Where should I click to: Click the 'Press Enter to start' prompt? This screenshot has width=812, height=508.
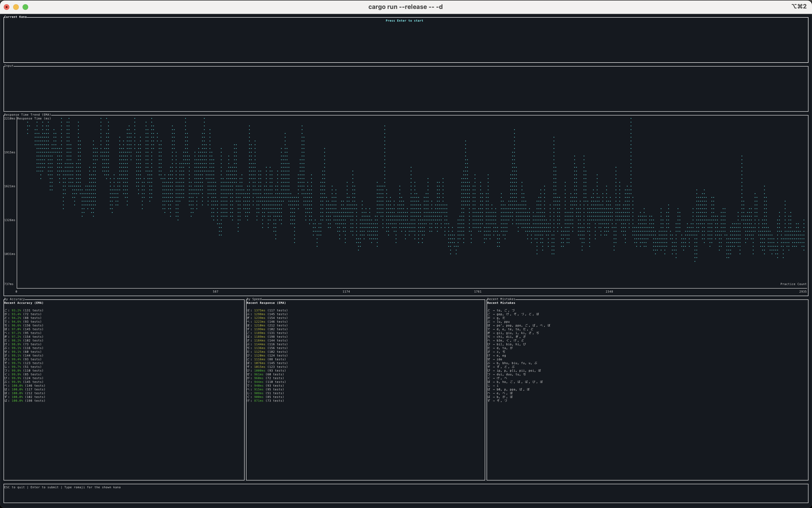404,21
